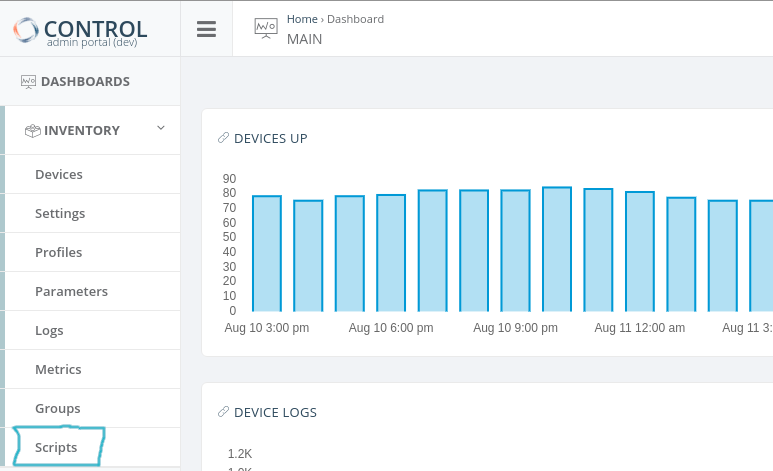Click the Home breadcrumb link
Viewport: 773px width, 471px height.
tap(301, 19)
